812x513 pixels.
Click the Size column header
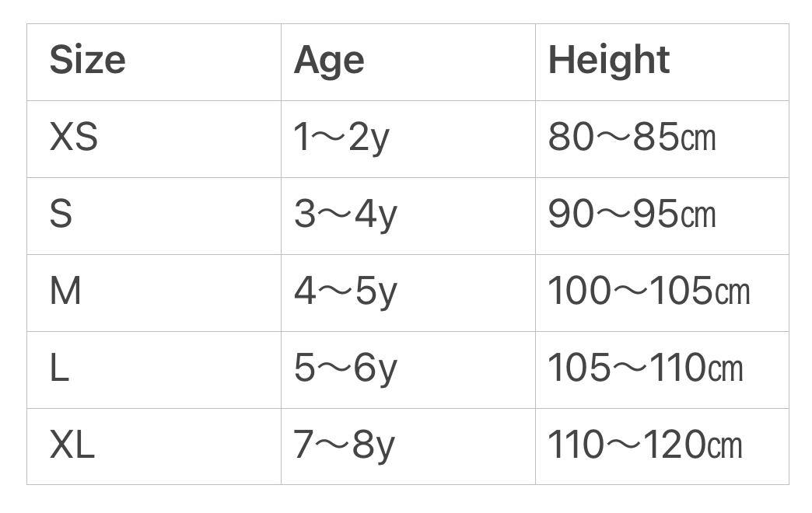point(87,61)
